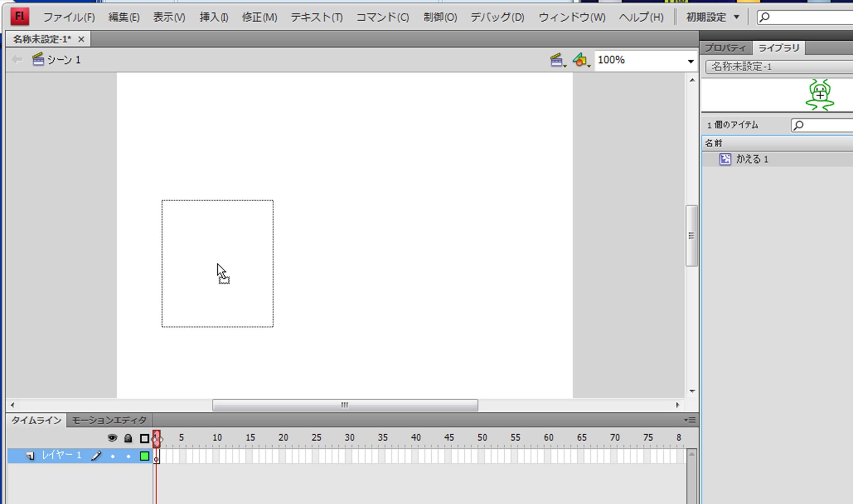Toggle green outline square of レイヤー 1
Screen dimensions: 853x504
point(145,456)
